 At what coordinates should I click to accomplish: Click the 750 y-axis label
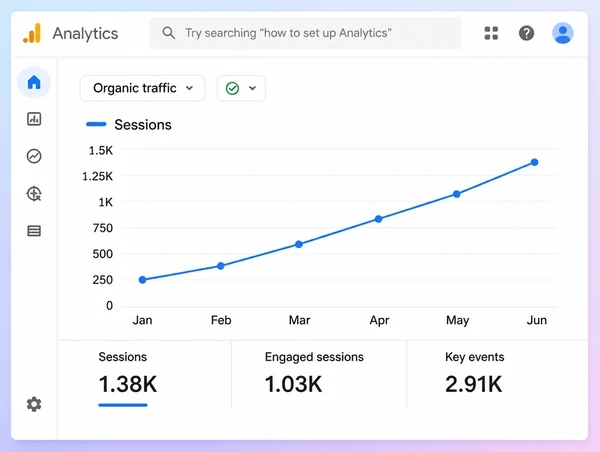coord(103,228)
